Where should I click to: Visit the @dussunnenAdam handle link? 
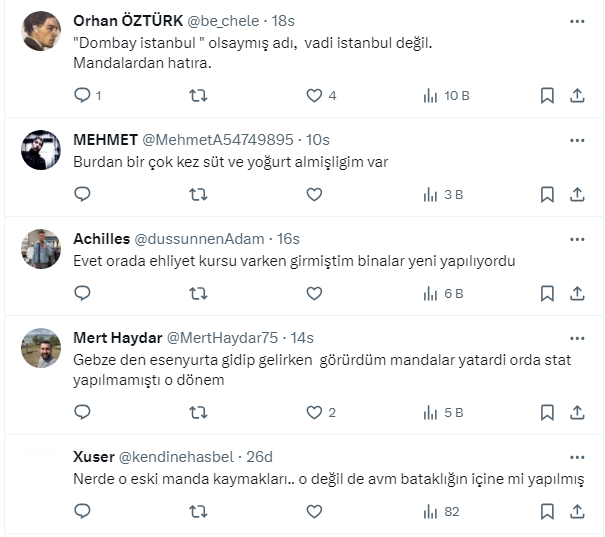(199, 239)
